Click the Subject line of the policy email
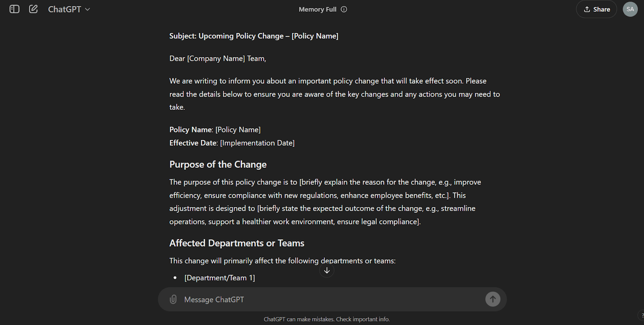644x325 pixels. 254,36
